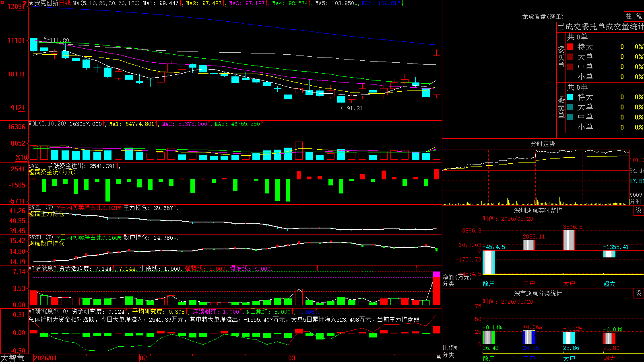Click the red question mark help icon
644x362 pixels.
tap(25, 3)
